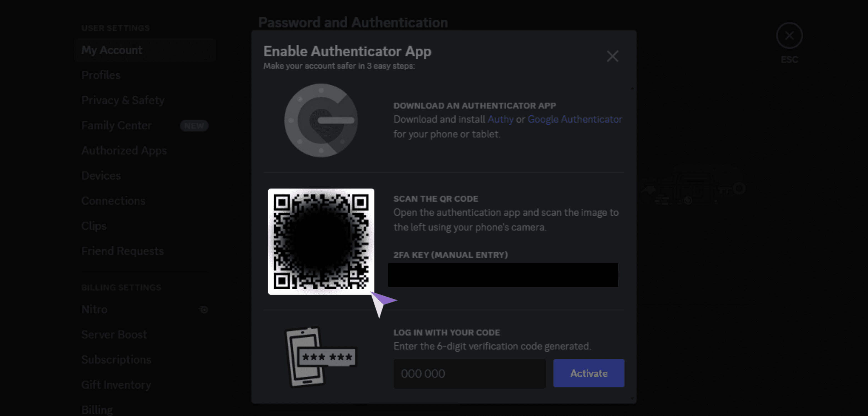This screenshot has width=868, height=416.
Task: Open the Authy download link
Action: (x=500, y=119)
